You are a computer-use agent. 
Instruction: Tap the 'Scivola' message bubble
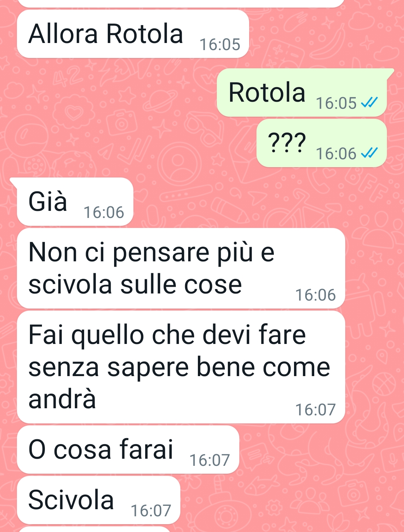99,500
